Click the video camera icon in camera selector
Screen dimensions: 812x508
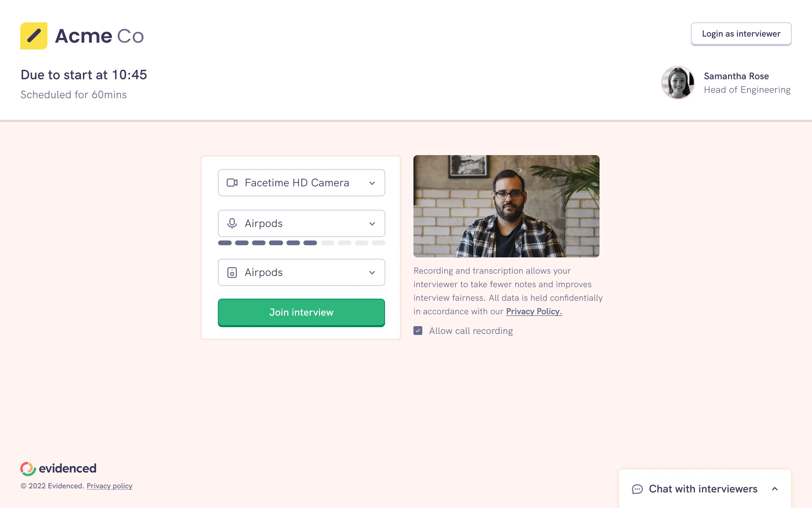coord(232,183)
